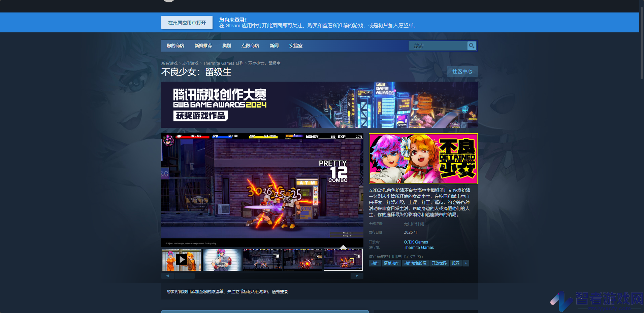Open the 新闻 tab
The height and width of the screenshot is (313, 644).
(274, 46)
